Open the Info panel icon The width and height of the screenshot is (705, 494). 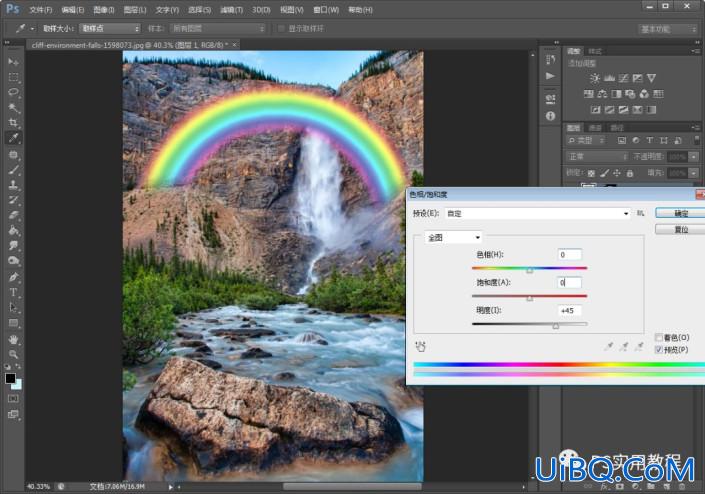(x=550, y=116)
